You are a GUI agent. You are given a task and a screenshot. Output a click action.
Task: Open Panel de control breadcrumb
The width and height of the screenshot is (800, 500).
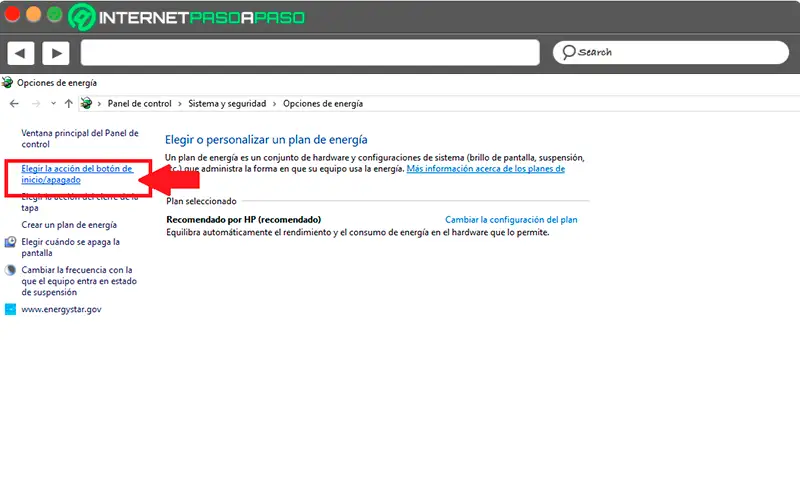(x=139, y=104)
